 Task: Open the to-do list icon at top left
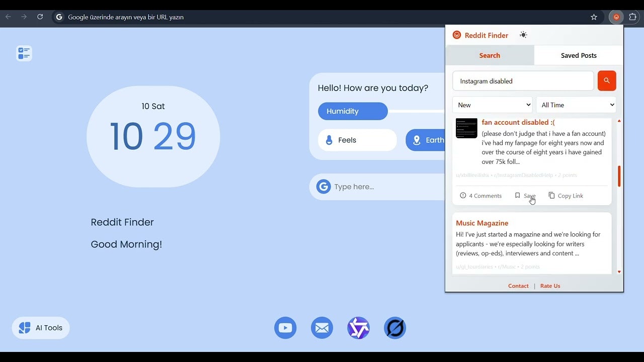pyautogui.click(x=24, y=53)
